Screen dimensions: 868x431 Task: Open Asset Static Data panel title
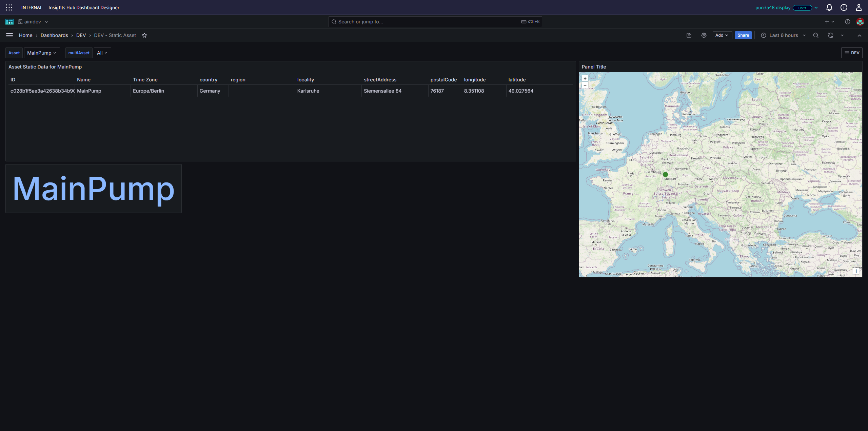(x=45, y=67)
